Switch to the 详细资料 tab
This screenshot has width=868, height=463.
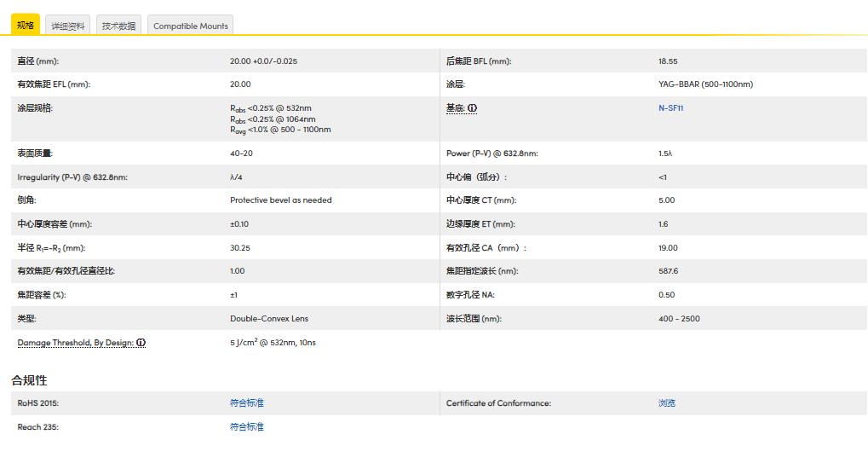coord(68,26)
